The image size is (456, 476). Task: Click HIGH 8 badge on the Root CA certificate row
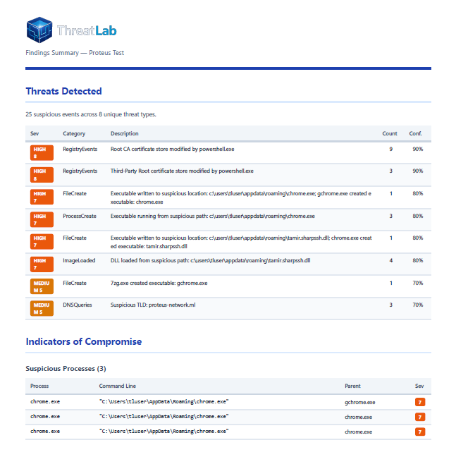tap(42, 153)
